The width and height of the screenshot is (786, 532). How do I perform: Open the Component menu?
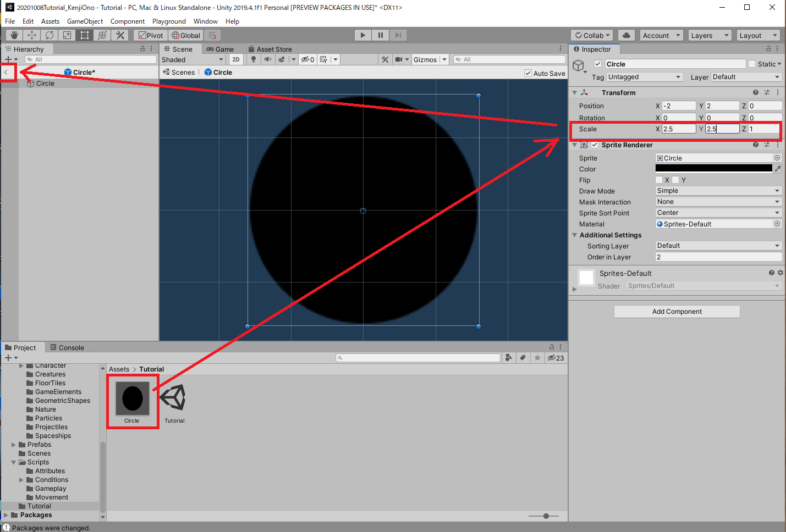pyautogui.click(x=128, y=21)
